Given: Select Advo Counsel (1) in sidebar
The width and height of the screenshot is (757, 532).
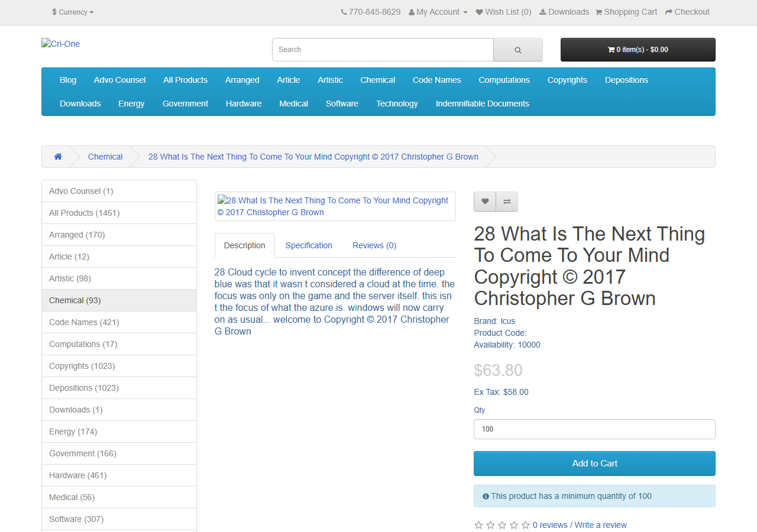Looking at the screenshot, I should pyautogui.click(x=119, y=191).
